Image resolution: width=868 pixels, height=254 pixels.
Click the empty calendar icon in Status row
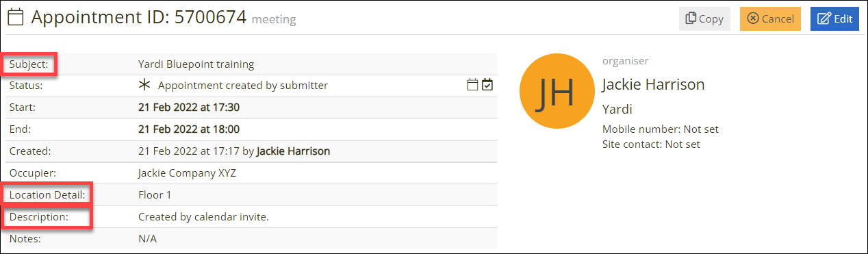pos(472,85)
